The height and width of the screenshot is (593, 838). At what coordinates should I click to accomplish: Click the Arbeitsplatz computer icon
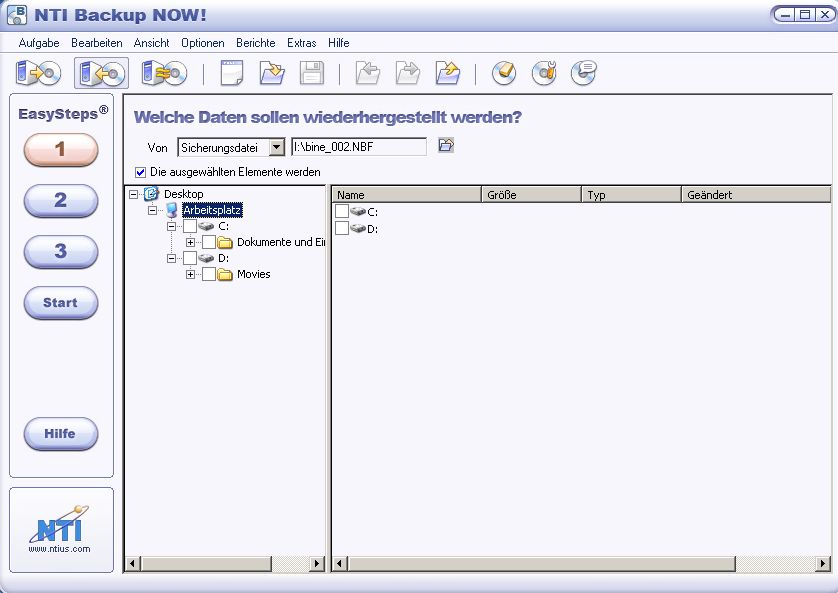171,210
